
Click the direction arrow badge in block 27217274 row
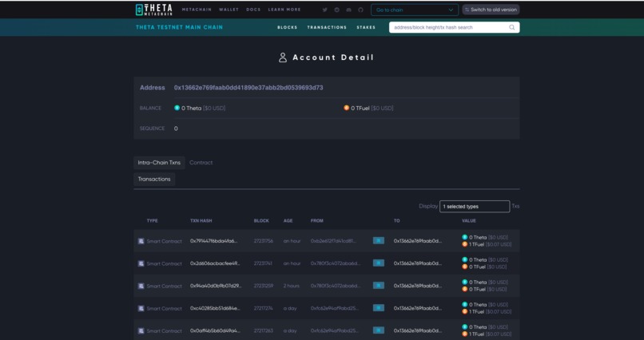378,307
